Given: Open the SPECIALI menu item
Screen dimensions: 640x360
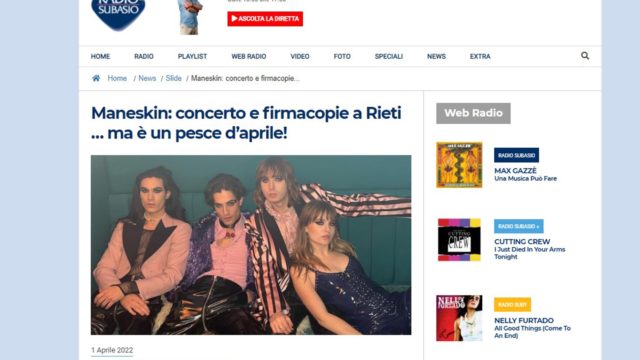Looking at the screenshot, I should click(389, 56).
